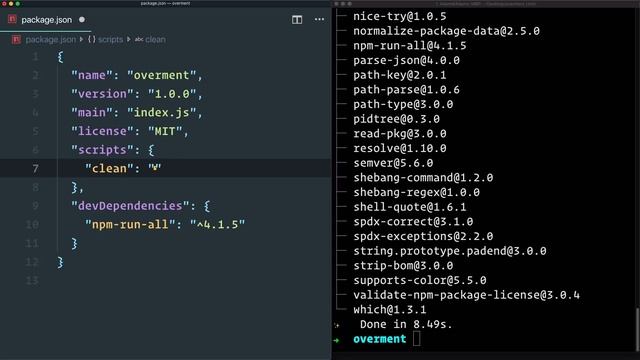Click shebang-regex@1.0.0 in terminal
The image size is (640, 360).
pyautogui.click(x=416, y=193)
